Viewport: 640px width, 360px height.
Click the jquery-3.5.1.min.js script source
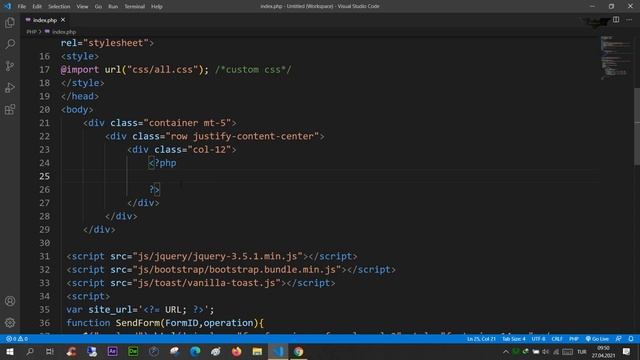click(x=218, y=256)
